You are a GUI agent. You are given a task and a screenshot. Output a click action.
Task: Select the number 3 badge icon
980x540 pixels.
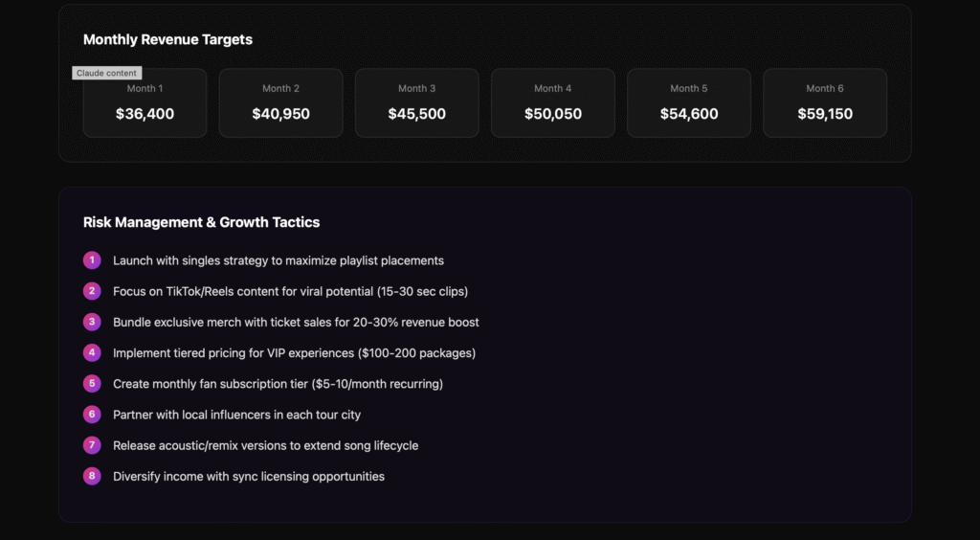point(92,322)
